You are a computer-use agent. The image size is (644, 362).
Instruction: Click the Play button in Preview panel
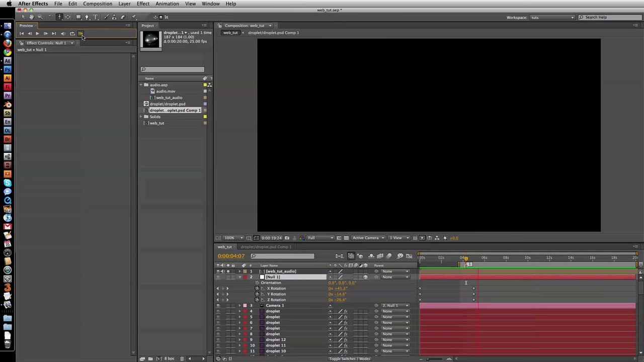(x=37, y=34)
